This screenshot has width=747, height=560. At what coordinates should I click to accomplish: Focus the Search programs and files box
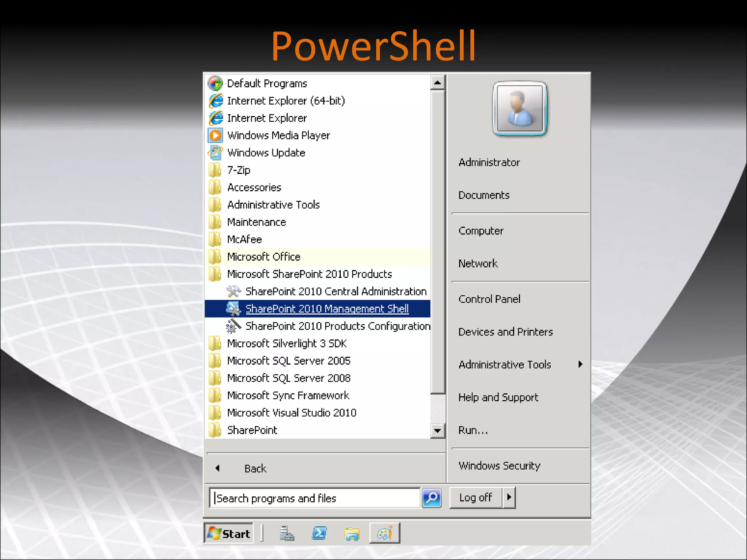tap(315, 498)
